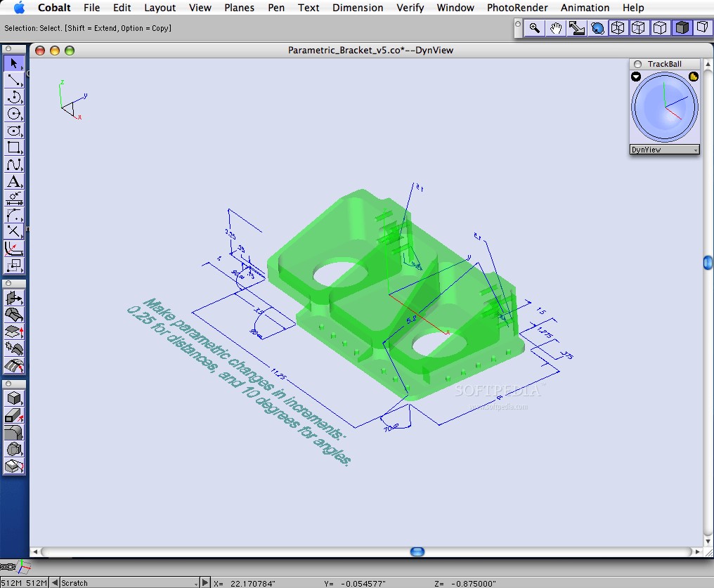Select the solid Block primitive tool
The height and width of the screenshot is (588, 714).
coord(14,399)
